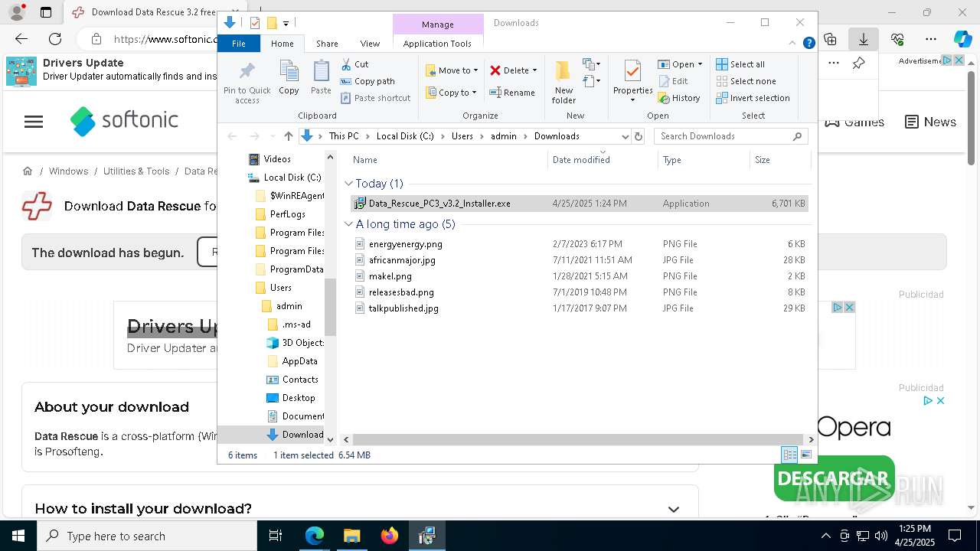Open the Softonic hamburger menu
The width and height of the screenshot is (980, 551).
coord(34,122)
